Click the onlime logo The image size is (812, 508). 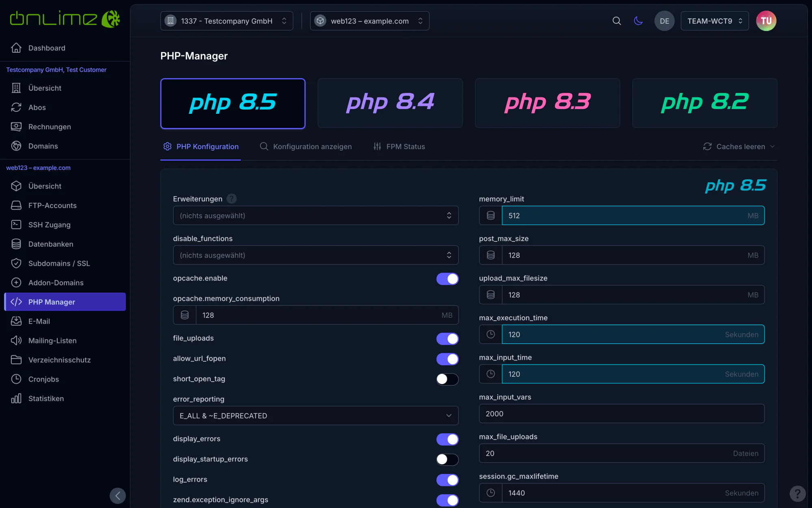[65, 19]
